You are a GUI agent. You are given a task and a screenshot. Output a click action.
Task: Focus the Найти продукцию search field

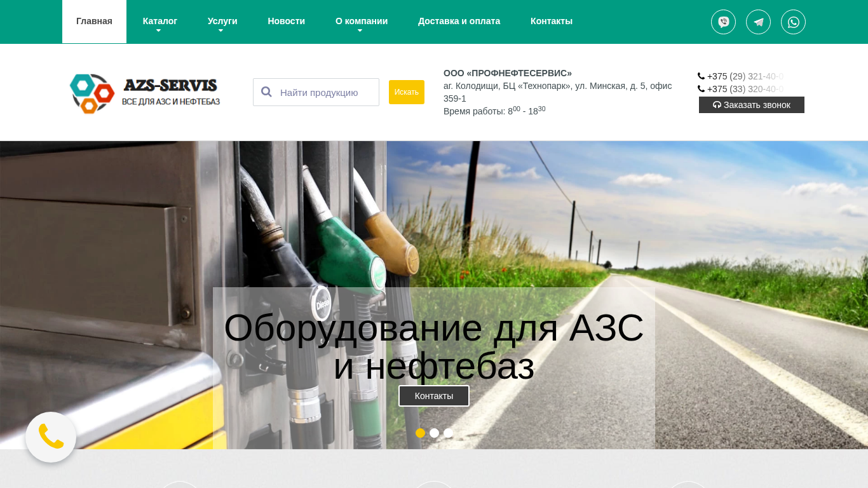tap(316, 92)
